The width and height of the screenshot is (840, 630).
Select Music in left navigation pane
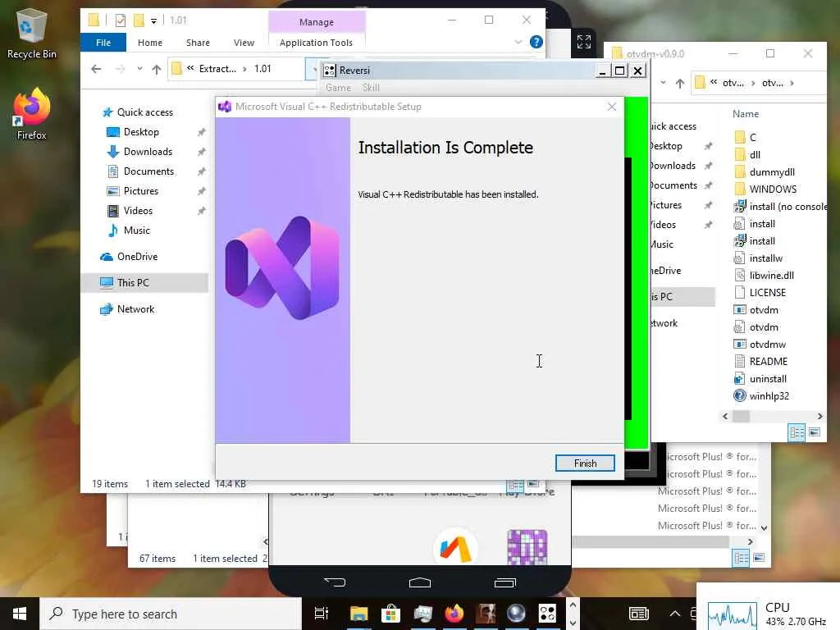point(137,231)
